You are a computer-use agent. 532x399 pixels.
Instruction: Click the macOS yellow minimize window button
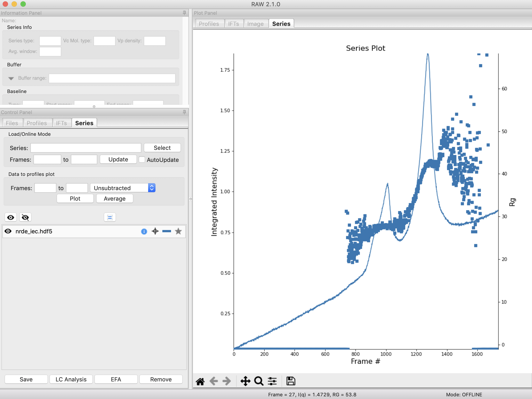click(14, 4)
